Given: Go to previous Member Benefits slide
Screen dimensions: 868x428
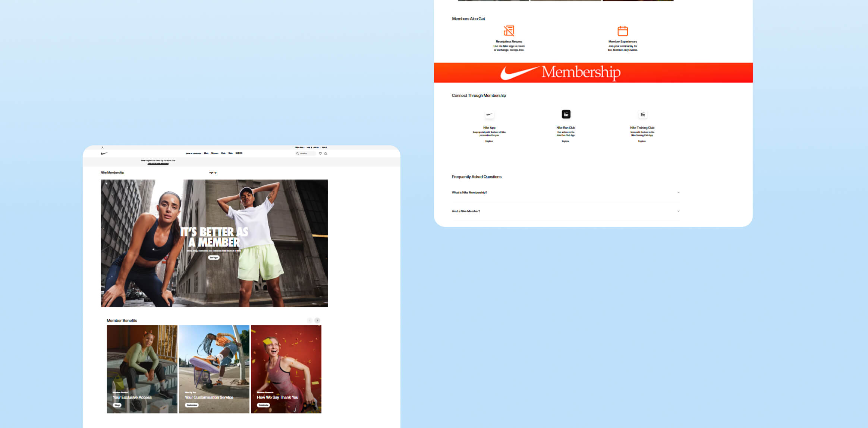Looking at the screenshot, I should [x=310, y=320].
